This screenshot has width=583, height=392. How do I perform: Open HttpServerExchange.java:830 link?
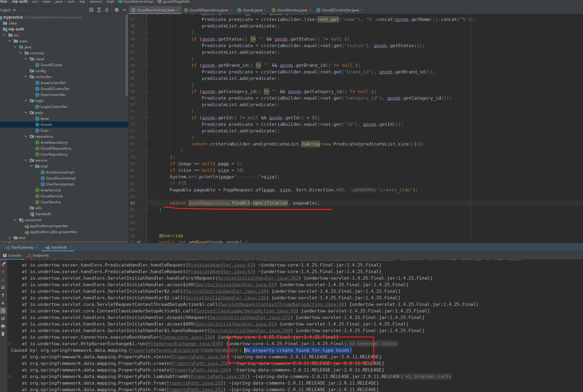coord(184,344)
